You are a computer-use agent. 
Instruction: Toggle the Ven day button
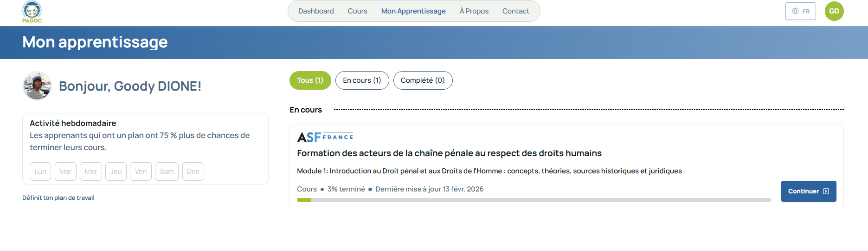click(141, 172)
